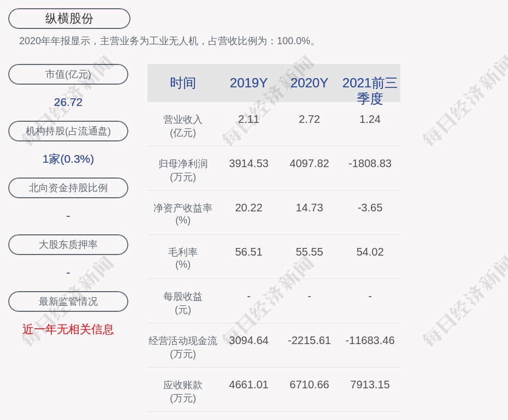Viewport: 508px width, 420px height.
Task: Select the 北向资金持股比例 pill
Action: (68, 188)
